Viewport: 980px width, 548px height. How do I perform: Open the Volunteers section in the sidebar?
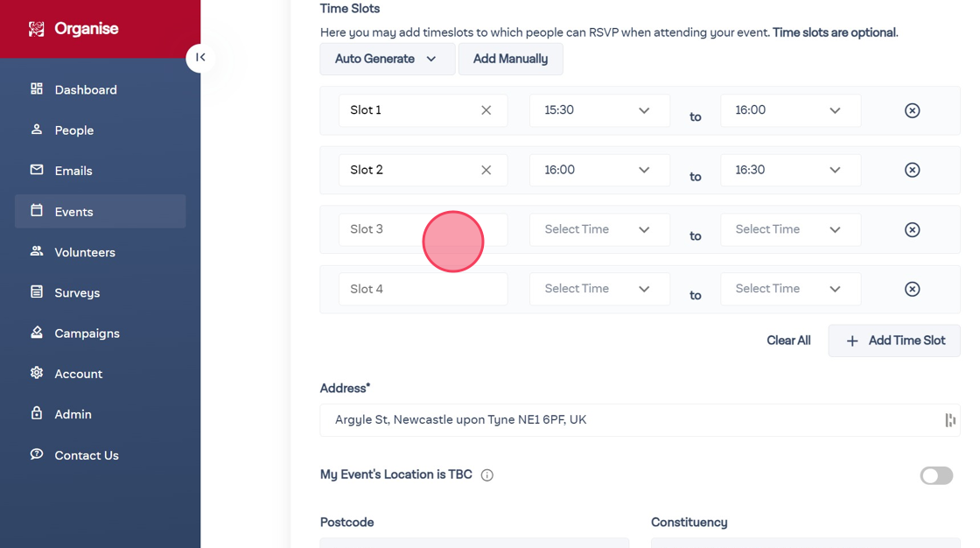[x=84, y=252]
